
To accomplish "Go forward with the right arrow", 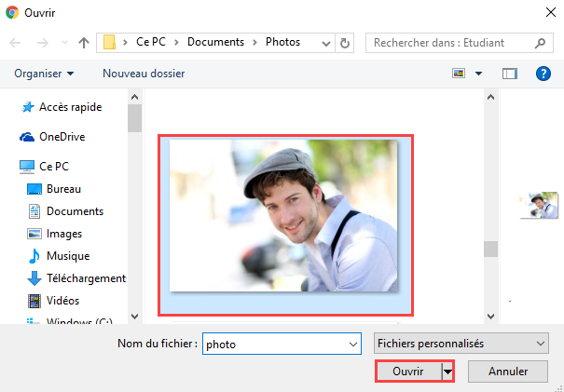I will pyautogui.click(x=43, y=43).
